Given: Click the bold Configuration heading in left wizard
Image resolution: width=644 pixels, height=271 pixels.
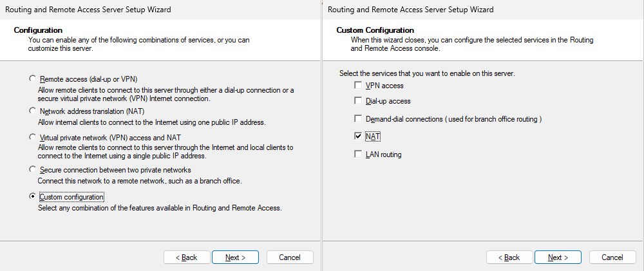Looking at the screenshot, I should click(38, 30).
